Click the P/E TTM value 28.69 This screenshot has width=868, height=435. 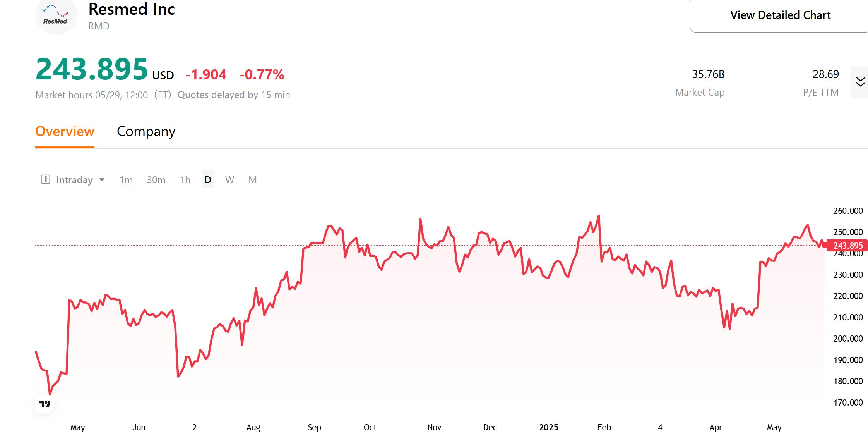pos(825,74)
